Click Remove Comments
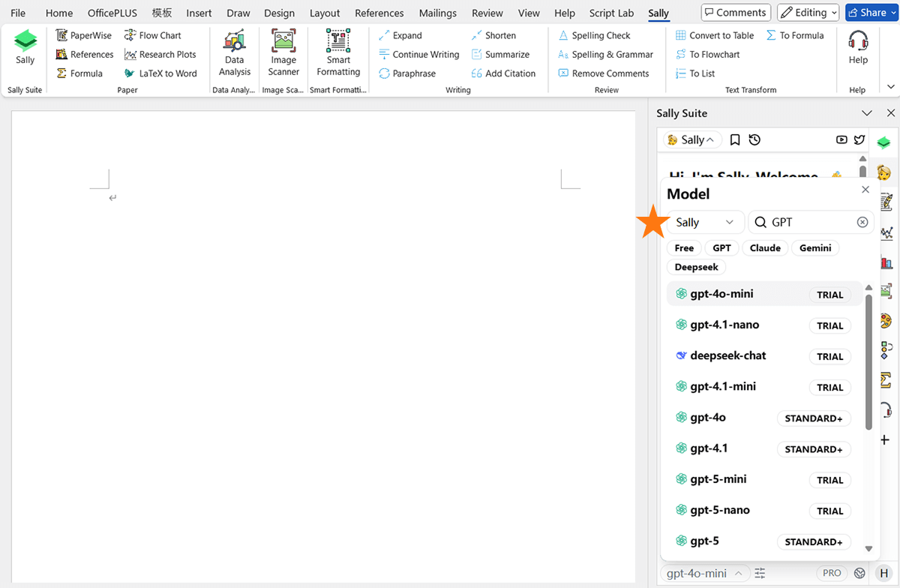The height and width of the screenshot is (588, 900). coord(603,73)
